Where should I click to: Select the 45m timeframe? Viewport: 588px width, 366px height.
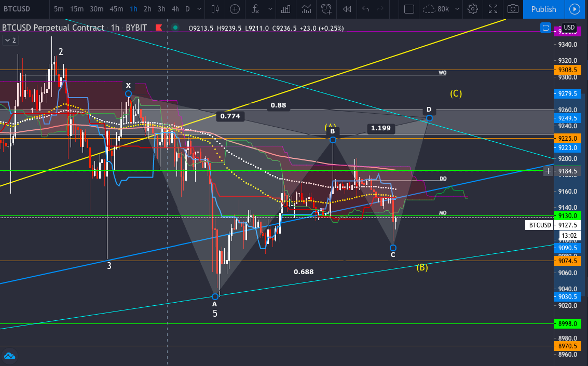pos(116,9)
